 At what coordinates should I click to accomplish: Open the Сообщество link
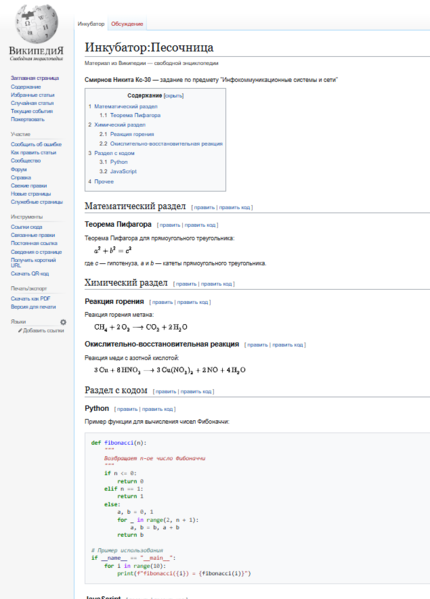(26, 160)
